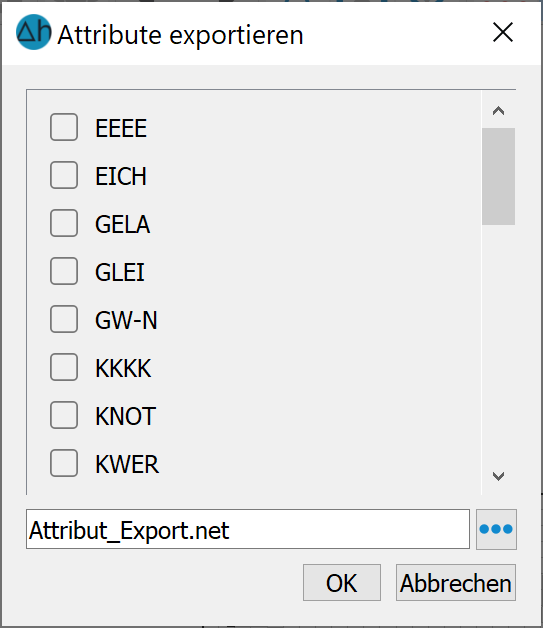Screen dimensions: 543x628
Task: Click the GELA list item label
Action: pyautogui.click(x=123, y=224)
